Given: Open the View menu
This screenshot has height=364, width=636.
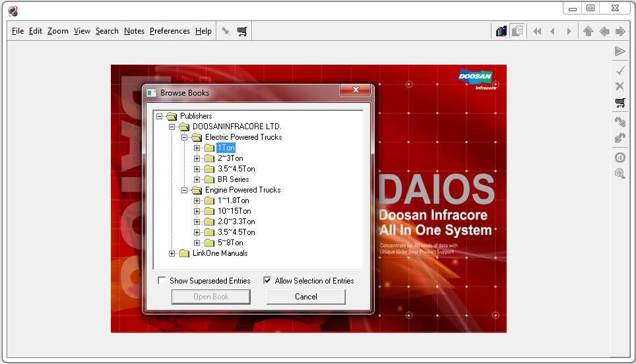Looking at the screenshot, I should point(82,31).
